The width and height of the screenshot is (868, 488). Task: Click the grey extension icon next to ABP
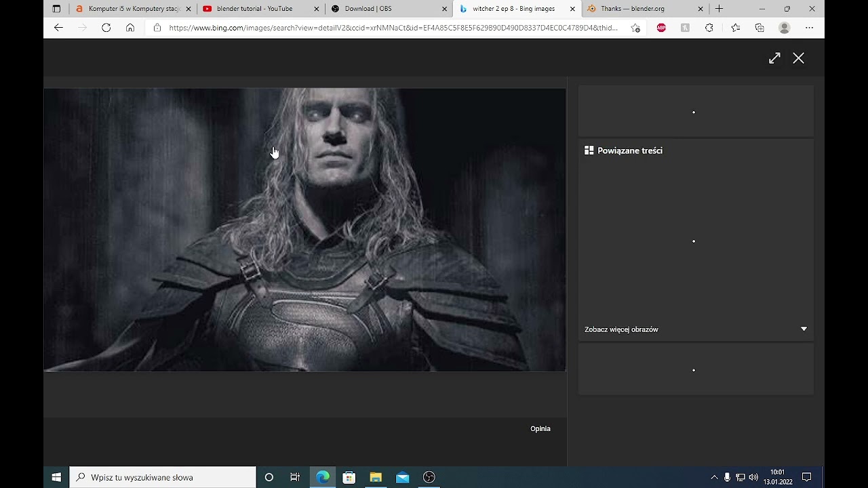(x=685, y=28)
